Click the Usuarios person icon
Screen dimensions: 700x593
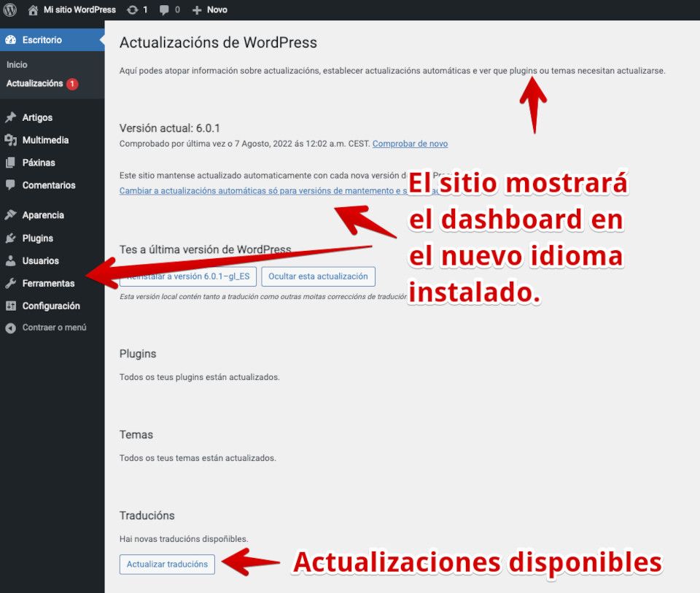[11, 261]
